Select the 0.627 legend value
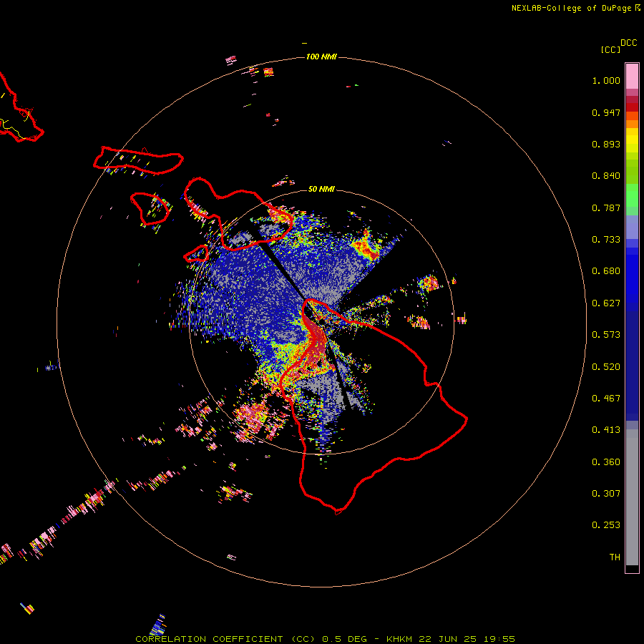This screenshot has height=644, width=644. 606,303
